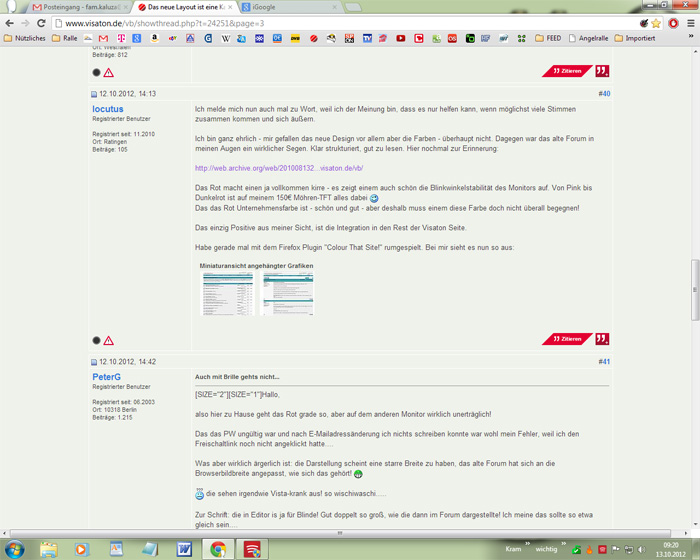Go back to the previous page
700x560 pixels.
point(9,23)
